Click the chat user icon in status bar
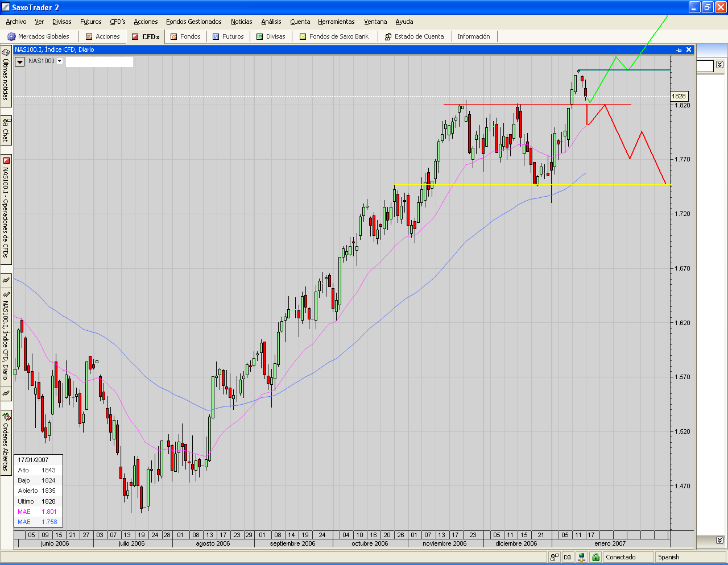Image resolution: width=728 pixels, height=565 pixels. [x=555, y=557]
